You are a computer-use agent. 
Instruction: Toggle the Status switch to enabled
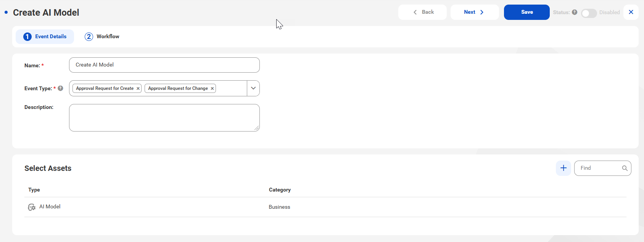click(x=589, y=13)
